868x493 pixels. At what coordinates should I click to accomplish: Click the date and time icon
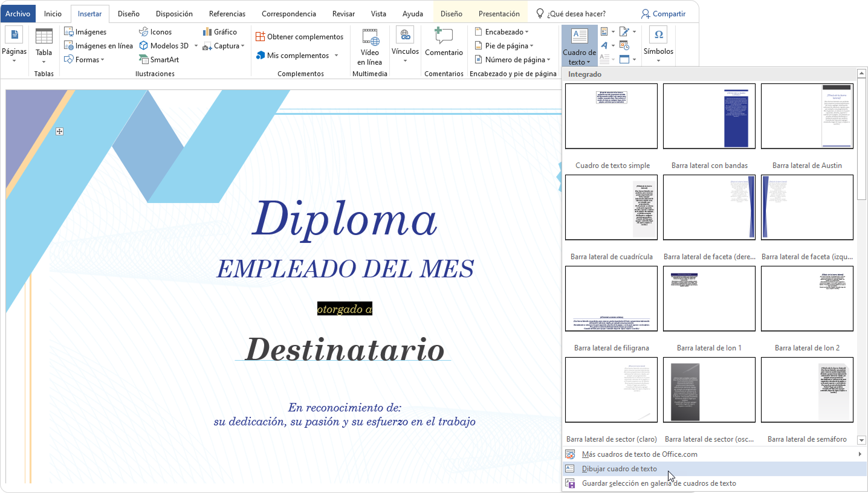tap(624, 46)
